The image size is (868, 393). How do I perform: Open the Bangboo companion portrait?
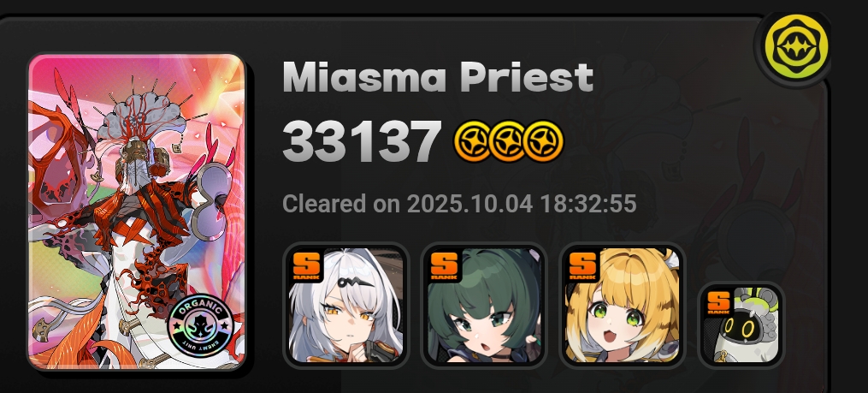(x=741, y=325)
